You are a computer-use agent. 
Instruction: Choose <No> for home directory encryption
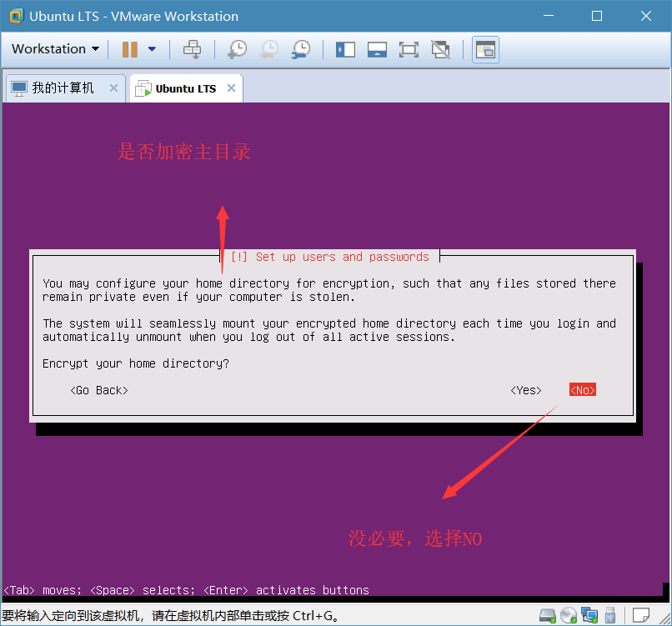click(583, 390)
